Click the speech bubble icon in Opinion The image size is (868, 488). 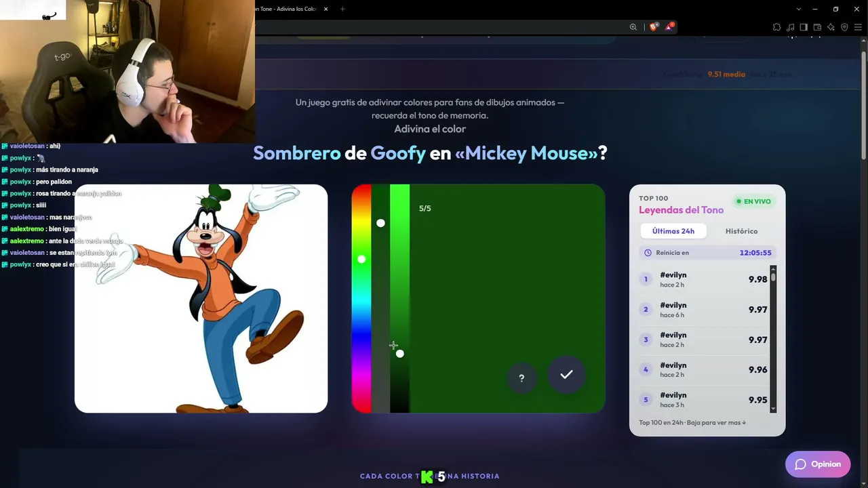(800, 464)
